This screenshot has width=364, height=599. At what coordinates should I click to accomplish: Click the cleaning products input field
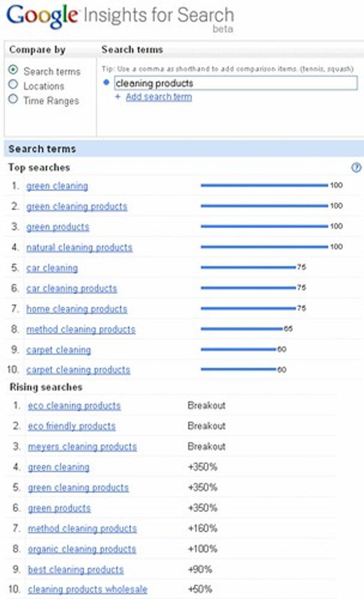234,83
